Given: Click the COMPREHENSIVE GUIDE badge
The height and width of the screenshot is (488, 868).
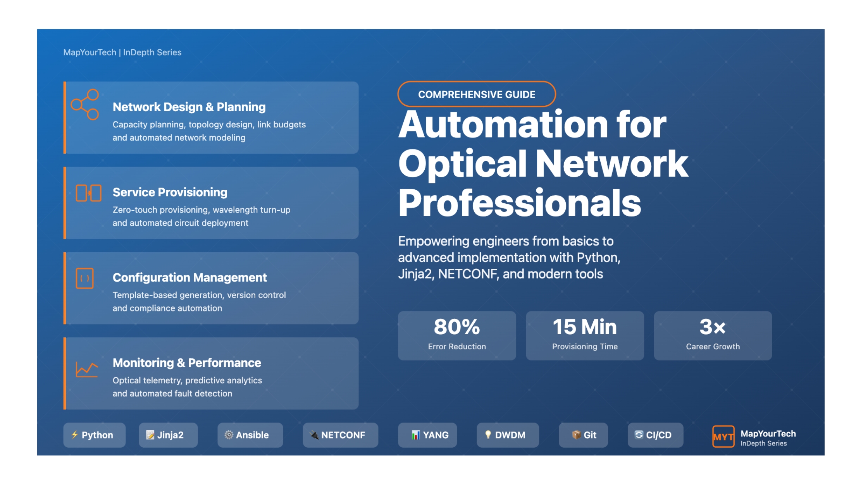Looking at the screenshot, I should tap(477, 94).
